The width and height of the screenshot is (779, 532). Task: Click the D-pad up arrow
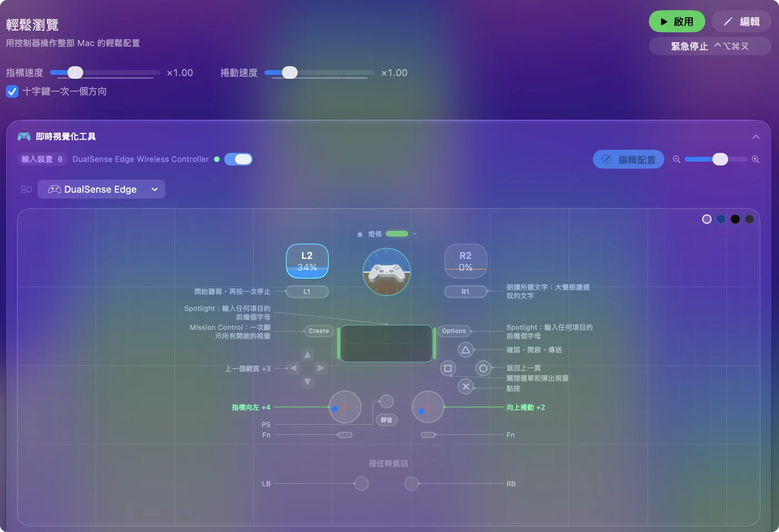click(307, 354)
